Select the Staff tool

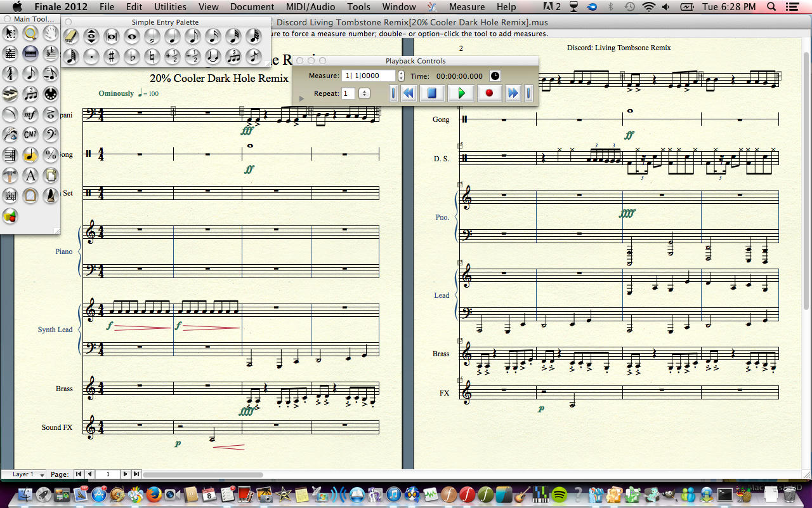pyautogui.click(x=10, y=53)
